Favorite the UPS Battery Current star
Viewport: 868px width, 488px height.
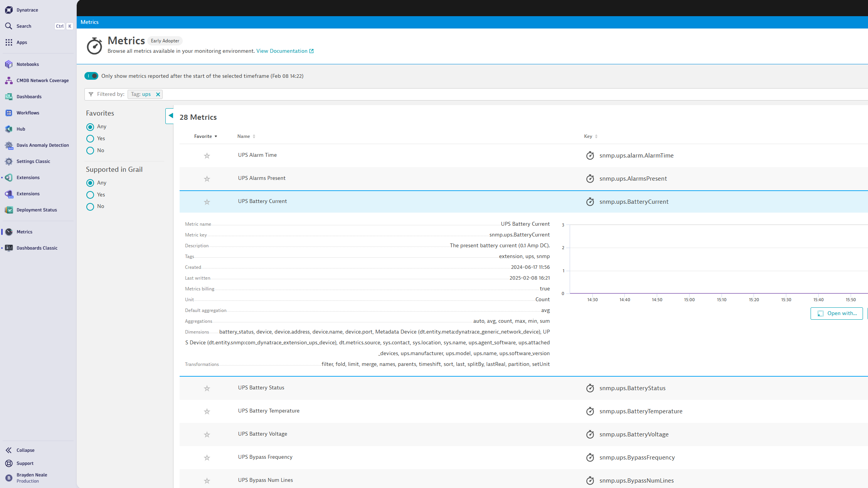point(207,202)
